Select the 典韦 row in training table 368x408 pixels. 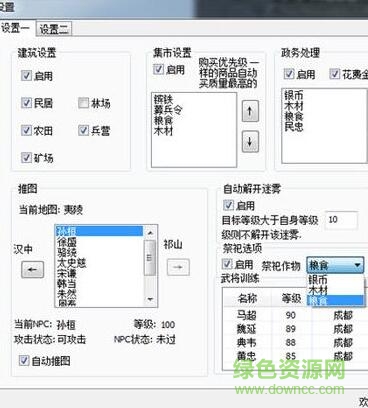pyautogui.click(x=295, y=343)
